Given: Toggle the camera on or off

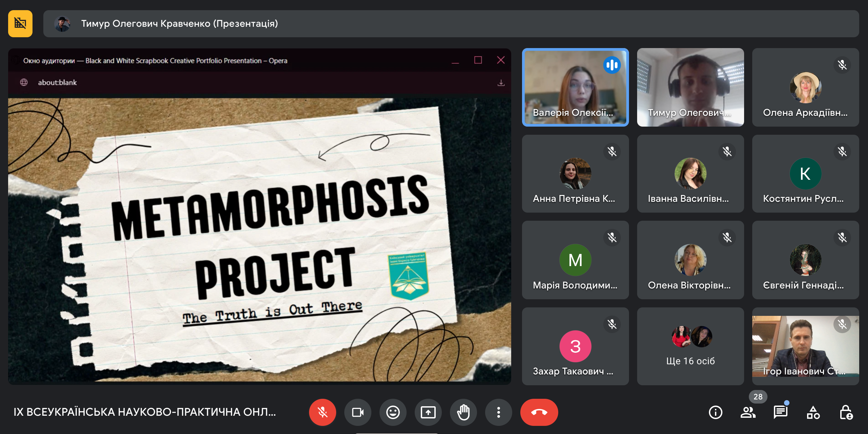Looking at the screenshot, I should click(x=357, y=412).
